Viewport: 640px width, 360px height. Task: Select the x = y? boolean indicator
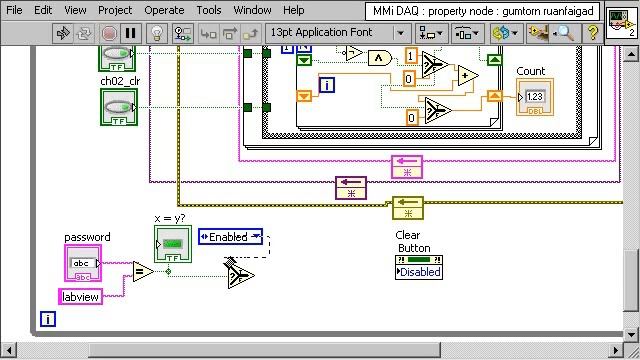pyautogui.click(x=173, y=244)
